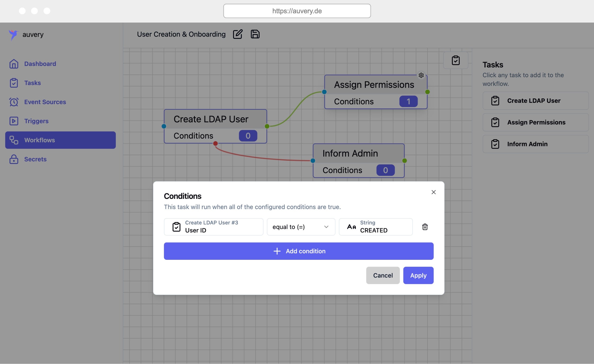Open the Create LDAP User #3 User ID selector
The height and width of the screenshot is (364, 594).
[213, 227]
